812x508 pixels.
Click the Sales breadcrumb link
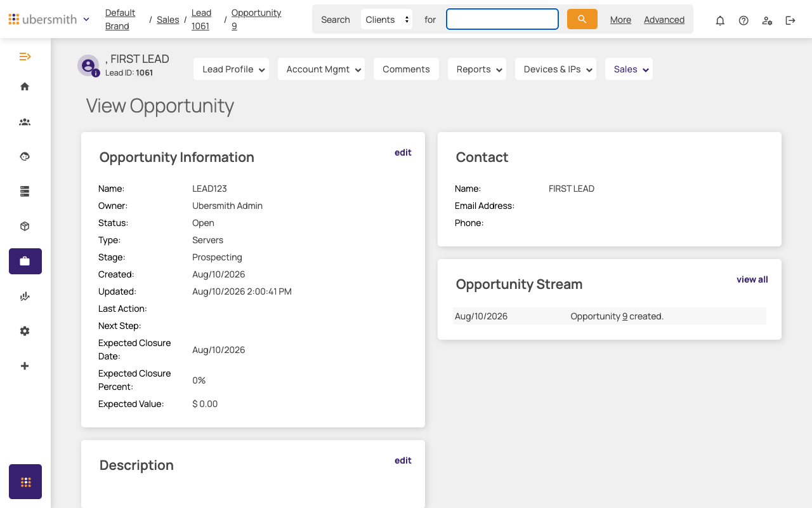click(167, 20)
